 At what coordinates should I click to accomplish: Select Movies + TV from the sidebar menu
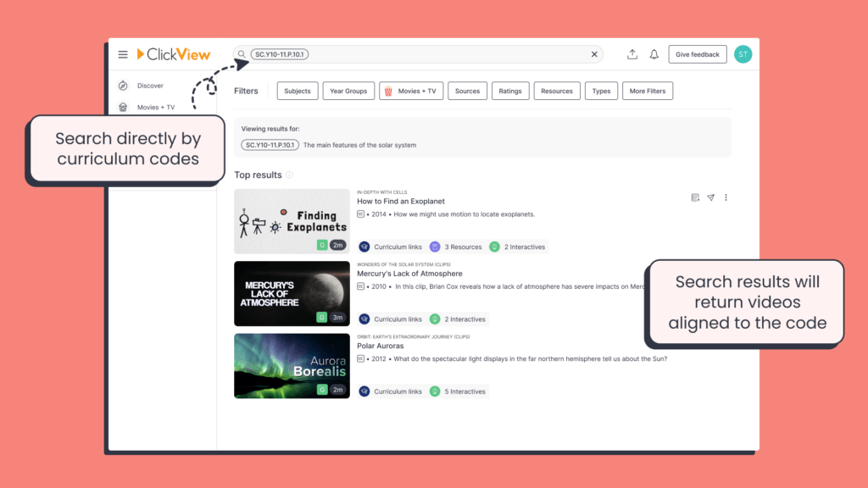click(x=157, y=107)
